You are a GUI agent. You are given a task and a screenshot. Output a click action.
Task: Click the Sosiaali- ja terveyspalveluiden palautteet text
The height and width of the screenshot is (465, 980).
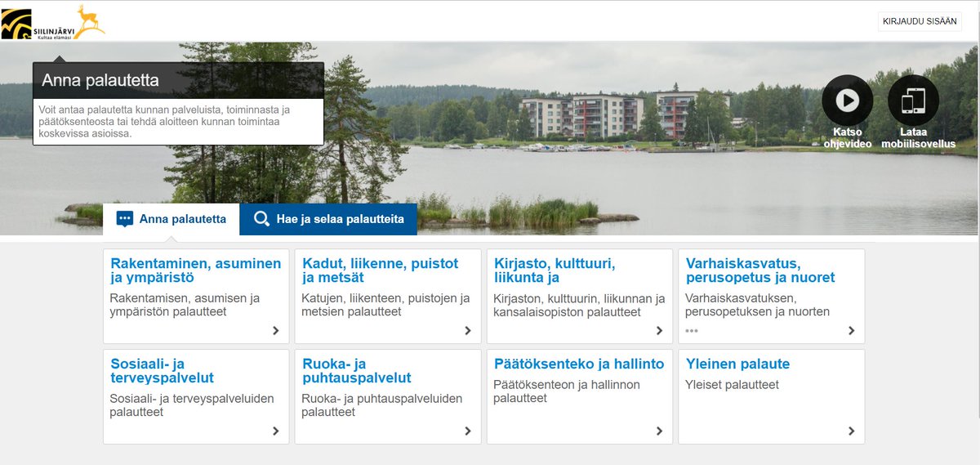[x=192, y=405]
